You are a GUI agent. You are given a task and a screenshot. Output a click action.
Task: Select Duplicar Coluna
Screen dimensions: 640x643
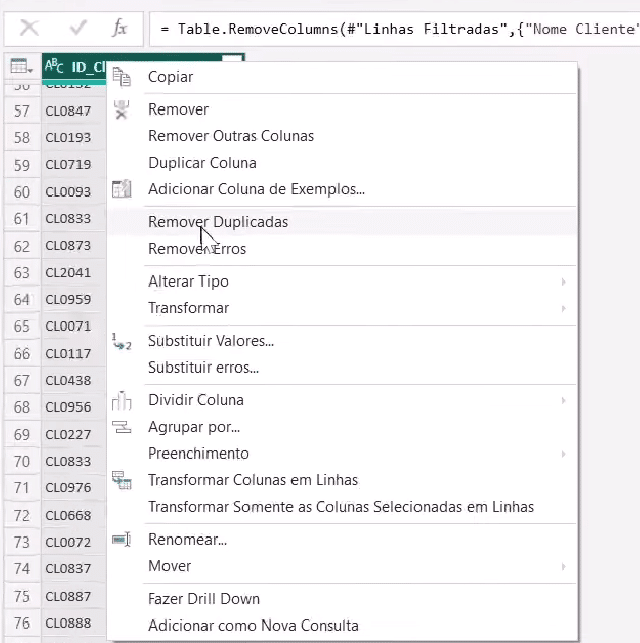[x=202, y=163]
